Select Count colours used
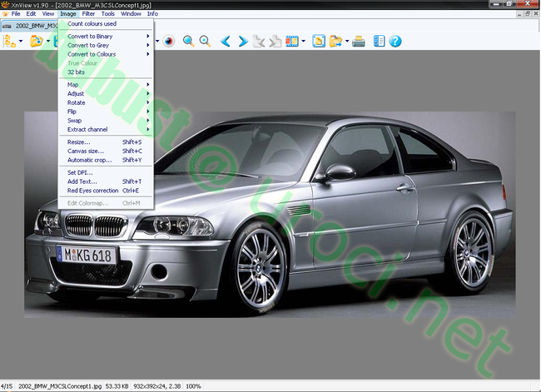The image size is (541, 392). point(106,24)
